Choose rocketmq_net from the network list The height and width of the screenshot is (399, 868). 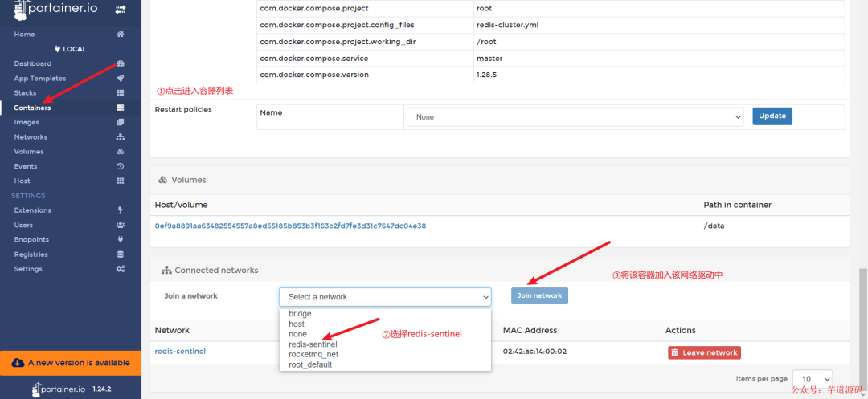coord(313,354)
